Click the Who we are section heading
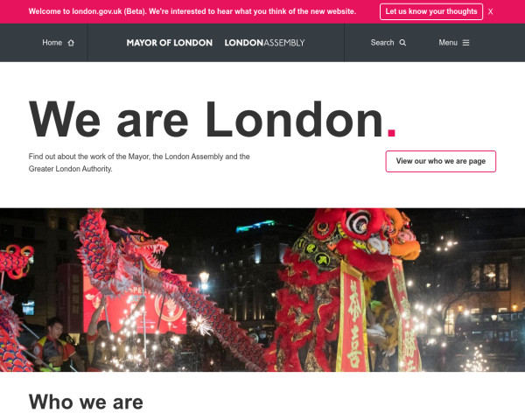This screenshot has height=420, width=525. (86, 402)
